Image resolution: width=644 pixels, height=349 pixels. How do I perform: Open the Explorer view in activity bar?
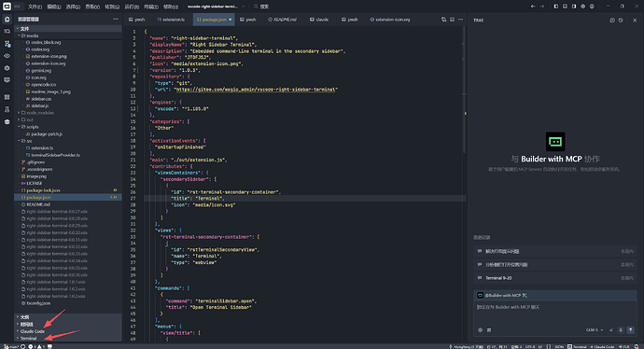[7, 20]
